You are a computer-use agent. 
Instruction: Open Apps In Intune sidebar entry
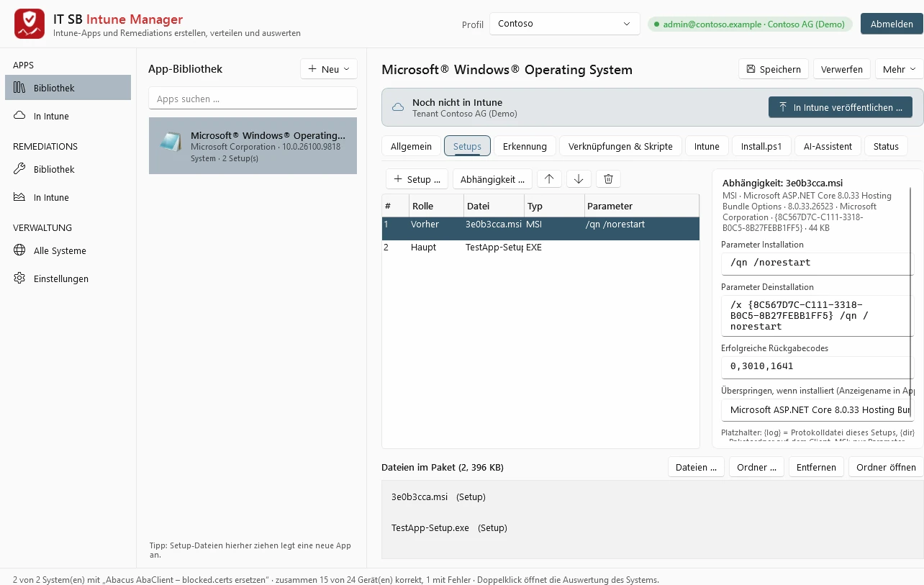pyautogui.click(x=68, y=116)
